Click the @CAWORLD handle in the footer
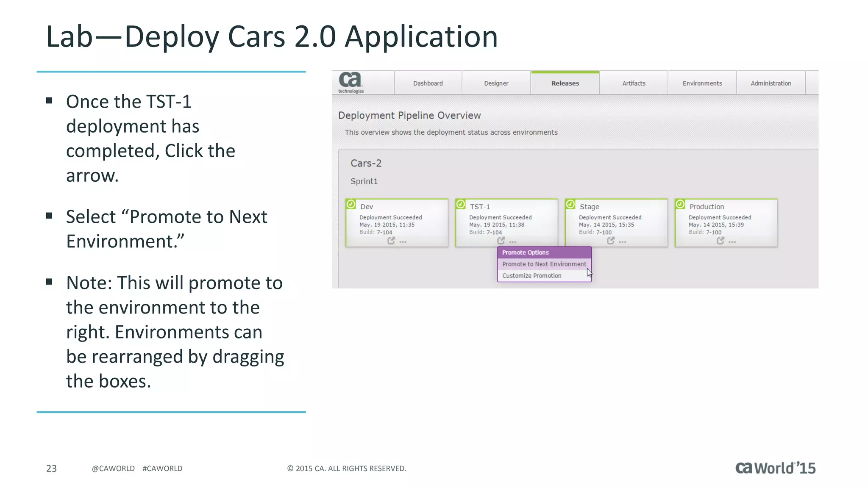 [113, 468]
